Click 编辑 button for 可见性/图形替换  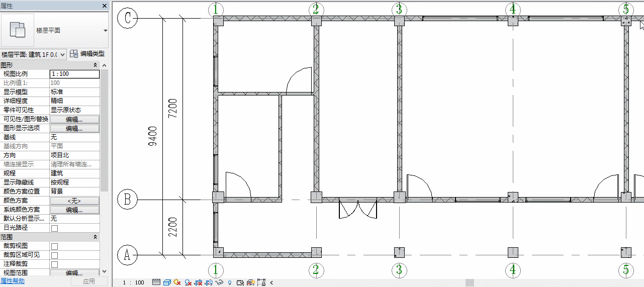coord(74,119)
